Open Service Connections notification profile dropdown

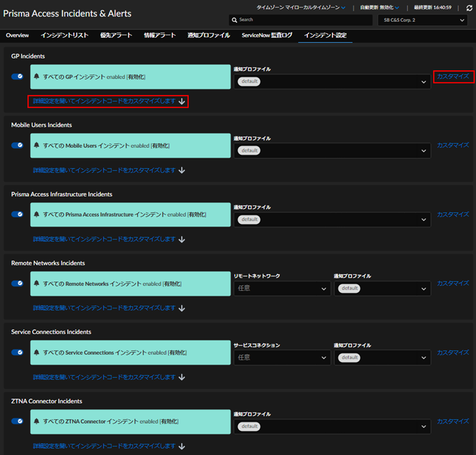[382, 358]
